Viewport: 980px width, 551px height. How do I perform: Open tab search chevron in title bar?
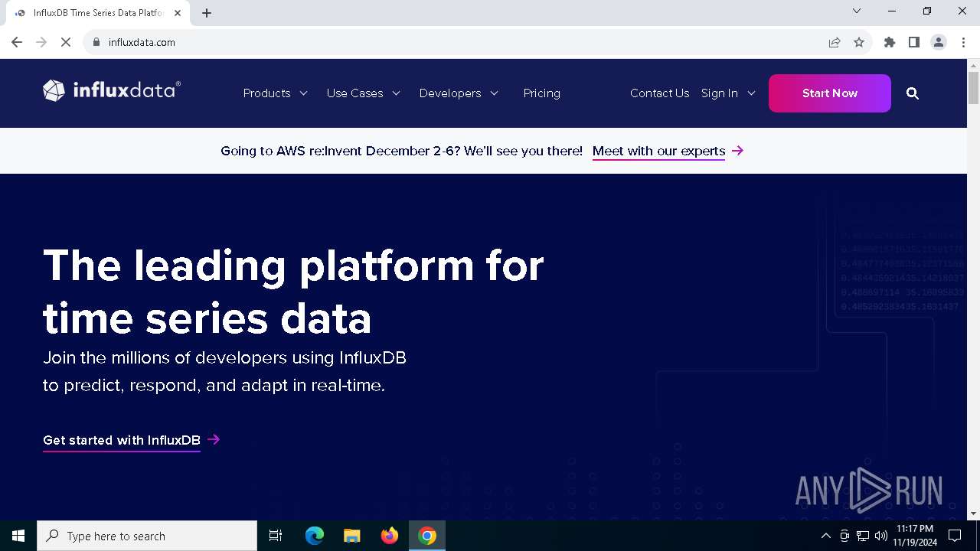[x=857, y=11]
